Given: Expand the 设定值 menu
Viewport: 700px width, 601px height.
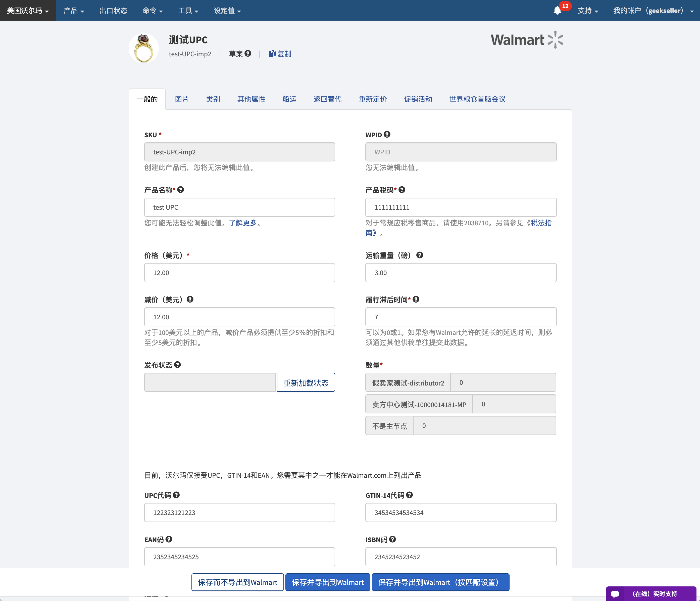Looking at the screenshot, I should (x=227, y=11).
